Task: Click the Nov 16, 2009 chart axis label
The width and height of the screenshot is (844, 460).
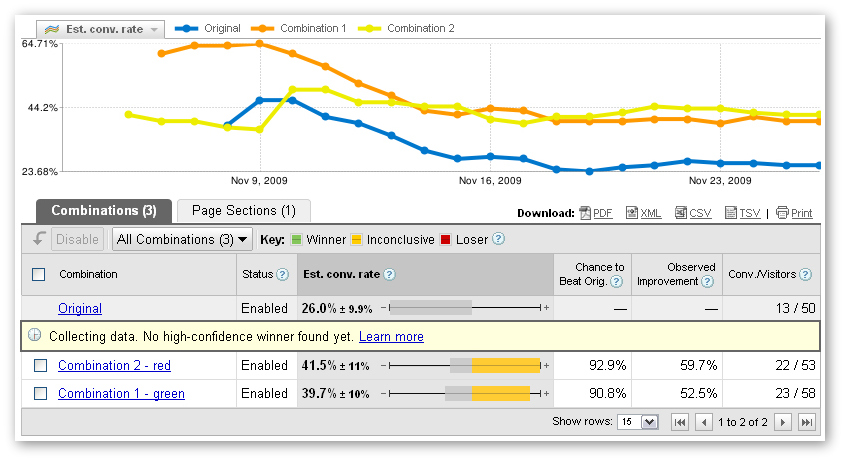Action: pyautogui.click(x=490, y=181)
